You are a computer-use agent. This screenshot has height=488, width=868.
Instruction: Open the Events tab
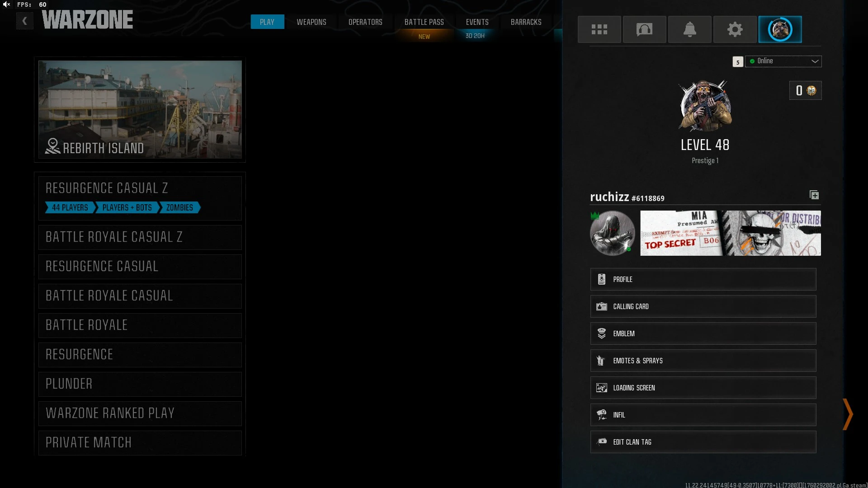coord(477,22)
